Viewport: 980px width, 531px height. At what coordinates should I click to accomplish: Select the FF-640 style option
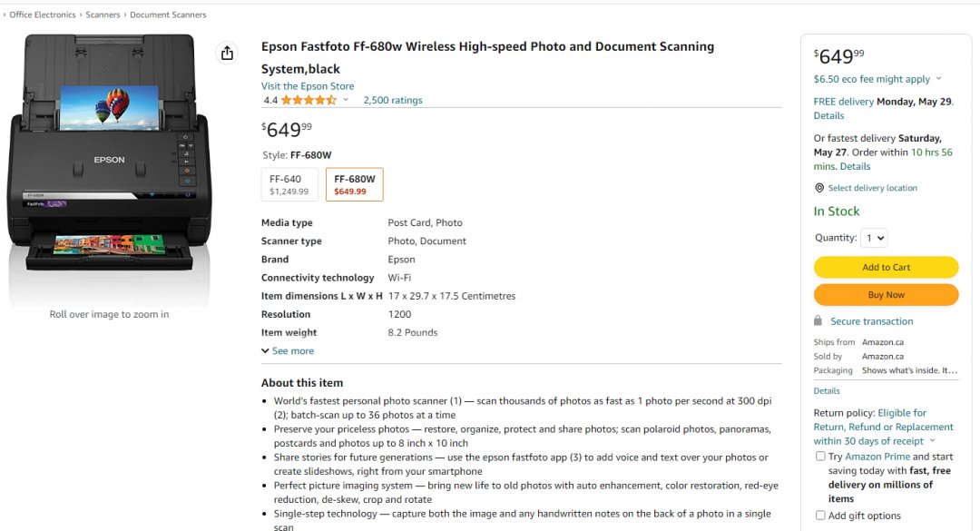tap(289, 184)
